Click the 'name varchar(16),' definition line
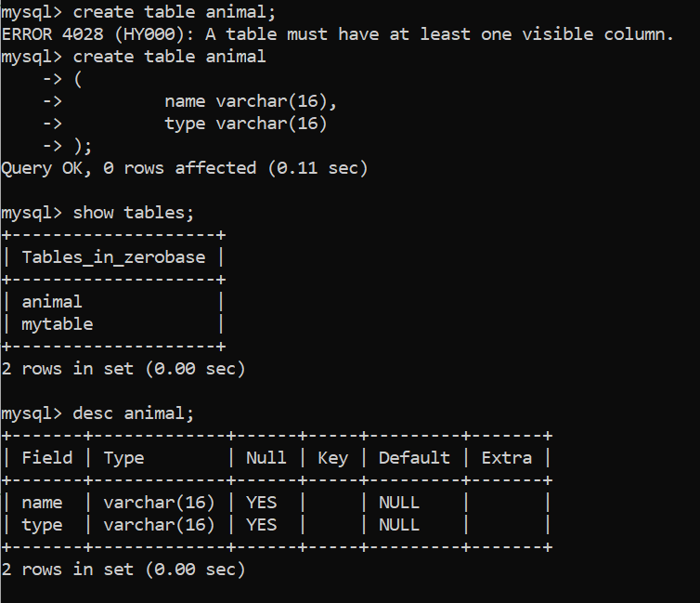 (x=251, y=101)
